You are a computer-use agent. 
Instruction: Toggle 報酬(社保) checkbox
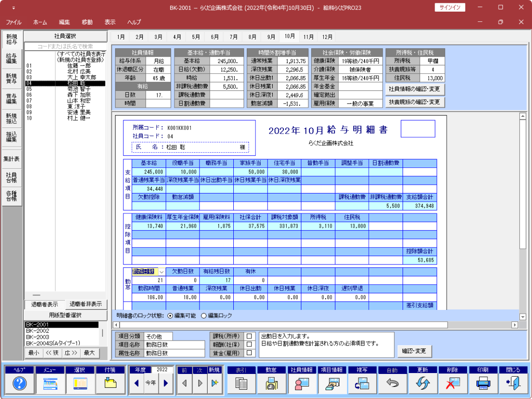250,344
